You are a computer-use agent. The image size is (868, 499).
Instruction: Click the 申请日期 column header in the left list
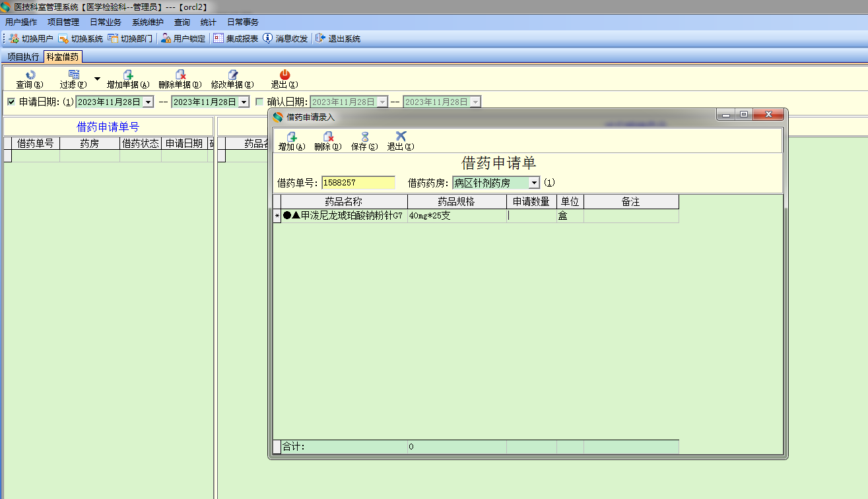point(184,143)
